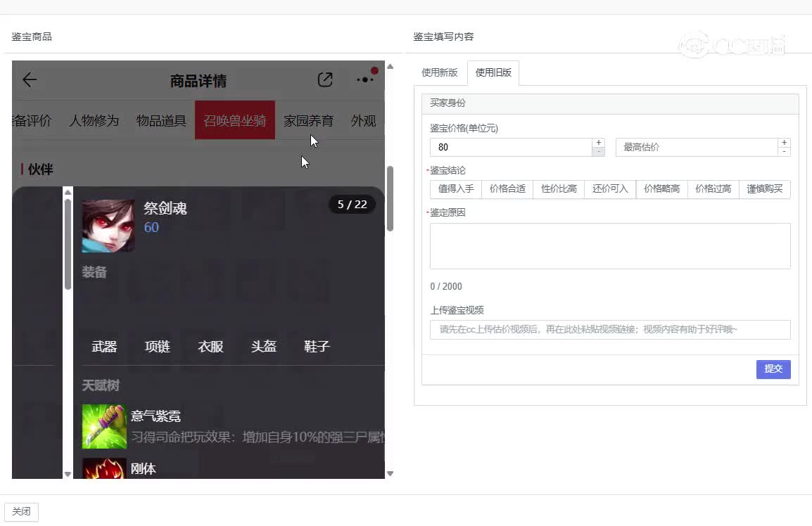The width and height of the screenshot is (812, 526).
Task: Click the 提交 submit button
Action: [x=773, y=369]
